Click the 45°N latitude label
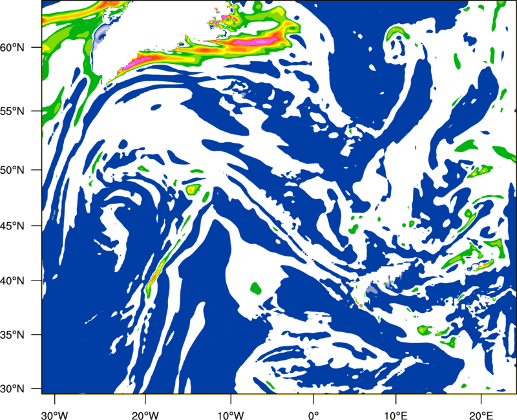The width and height of the screenshot is (517, 420). pyautogui.click(x=12, y=226)
